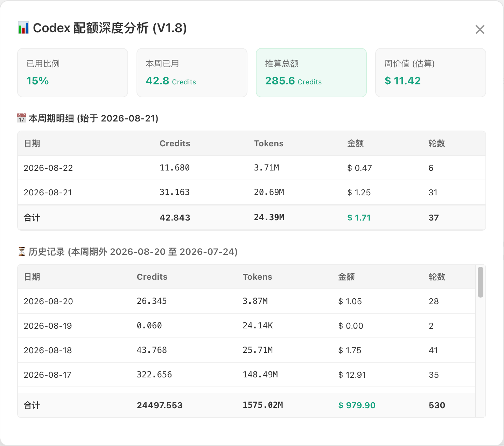Screen dimensions: 504x446
Task: Select the date cell '2026-08-21'
Action: pos(48,193)
